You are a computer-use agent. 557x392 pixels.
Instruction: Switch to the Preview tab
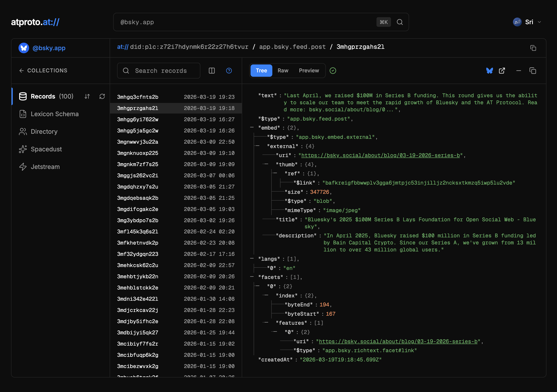(x=309, y=71)
